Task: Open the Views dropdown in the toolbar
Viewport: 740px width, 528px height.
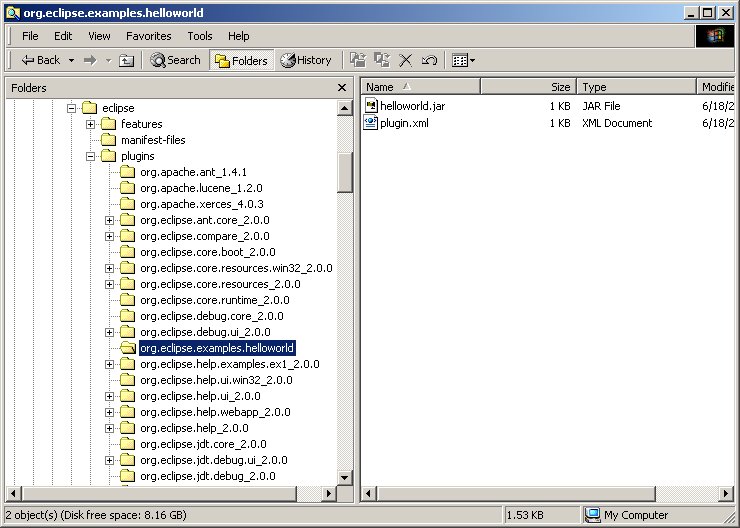Action: [x=463, y=60]
